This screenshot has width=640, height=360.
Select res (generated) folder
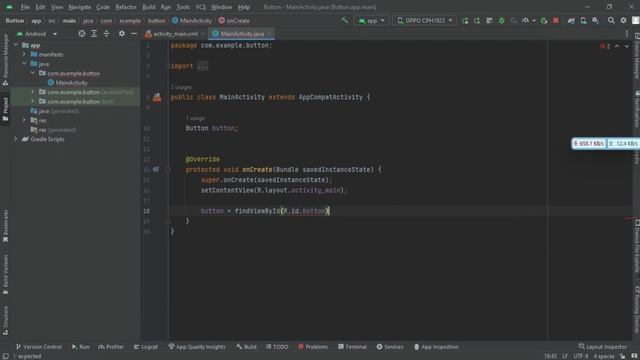click(53, 130)
